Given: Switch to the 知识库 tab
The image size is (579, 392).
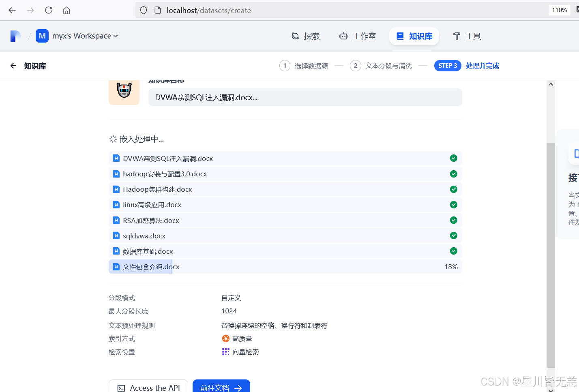Looking at the screenshot, I should (x=414, y=36).
